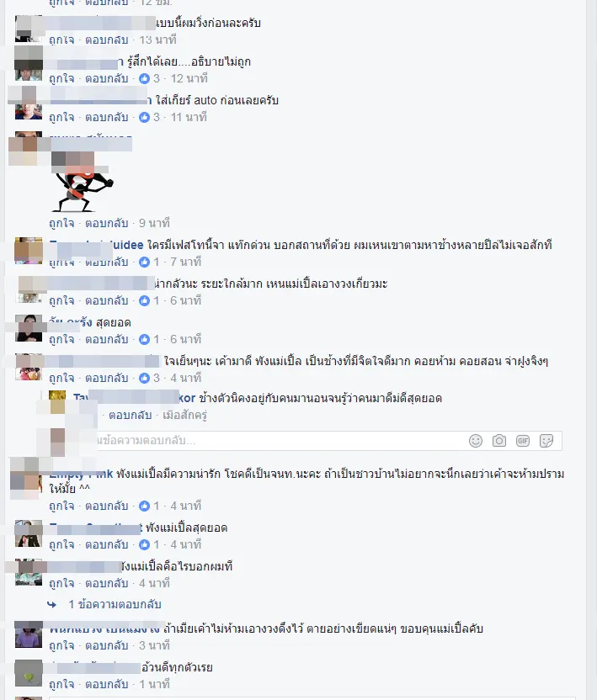
Task: Click the like reaction icon on 'ใส่เกียร์ auto' comment
Action: pyautogui.click(x=144, y=118)
